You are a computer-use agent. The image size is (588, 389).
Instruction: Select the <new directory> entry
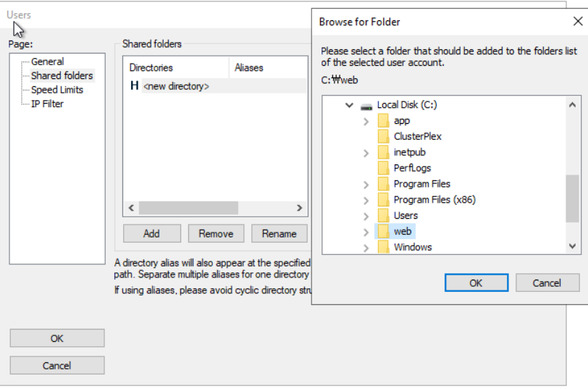click(176, 86)
